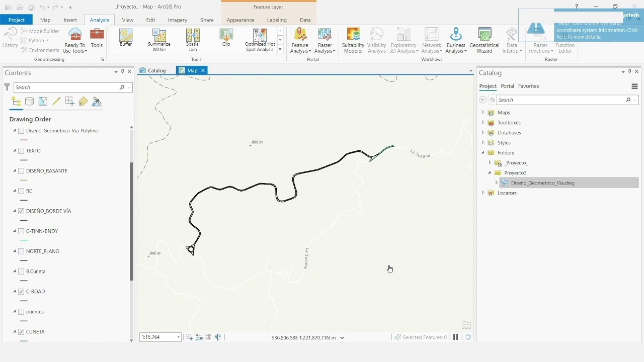
Task: Expand Databases node
Action: [x=483, y=133]
